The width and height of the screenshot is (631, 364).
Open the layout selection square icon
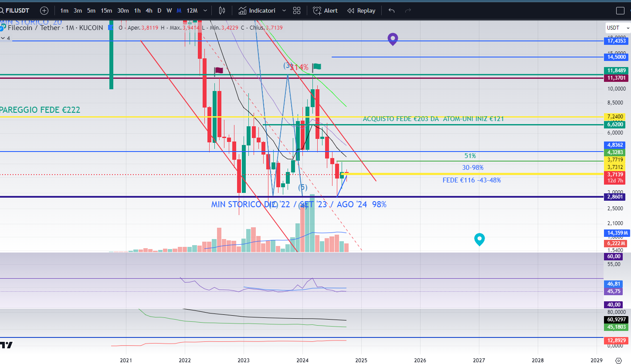tap(620, 11)
